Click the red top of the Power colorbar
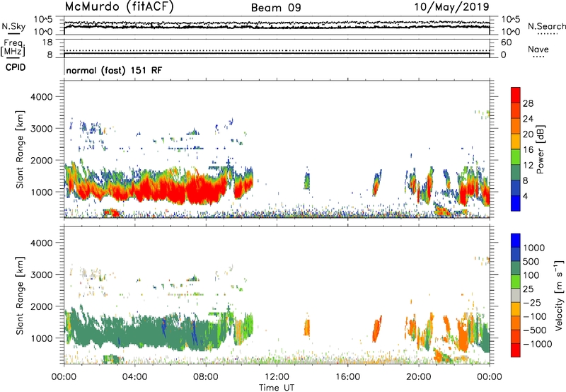This screenshot has width=566, height=392. [516, 95]
